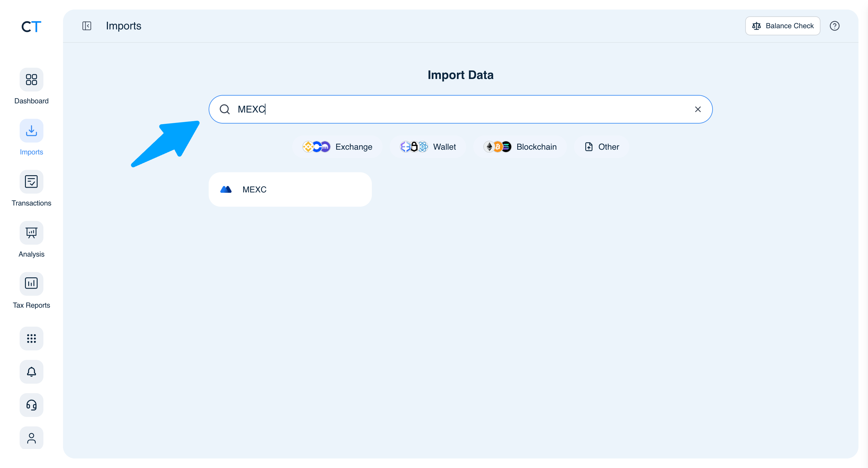
Task: Filter by Blockchain category
Action: pyautogui.click(x=520, y=147)
